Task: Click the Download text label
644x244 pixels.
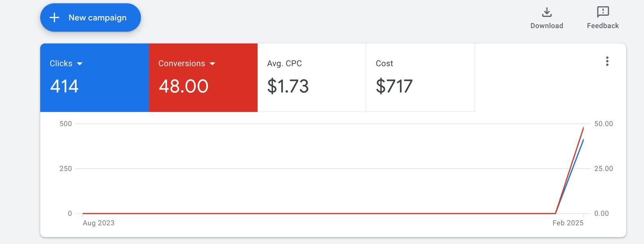Action: coord(547,26)
